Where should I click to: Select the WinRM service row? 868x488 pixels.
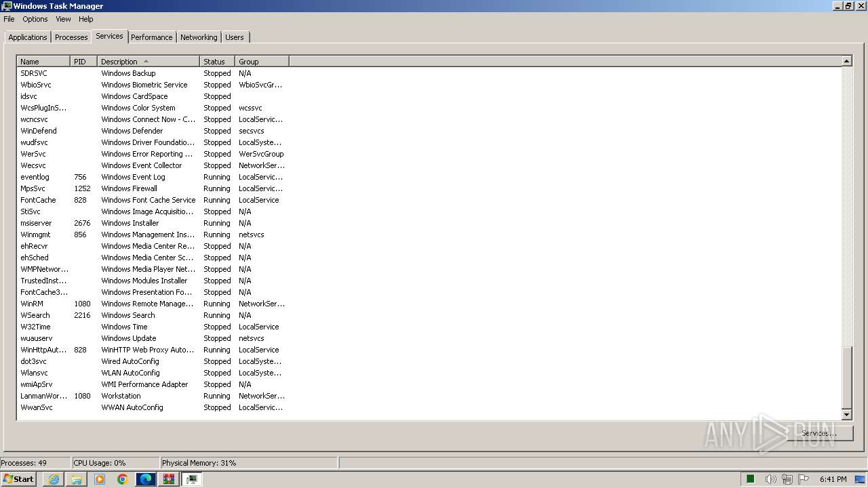coord(153,304)
